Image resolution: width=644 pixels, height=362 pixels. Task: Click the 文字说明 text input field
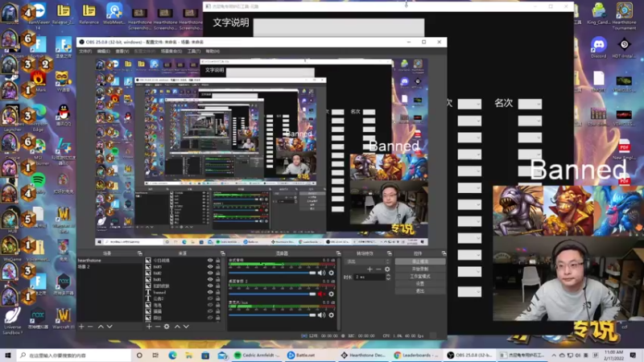coord(339,27)
